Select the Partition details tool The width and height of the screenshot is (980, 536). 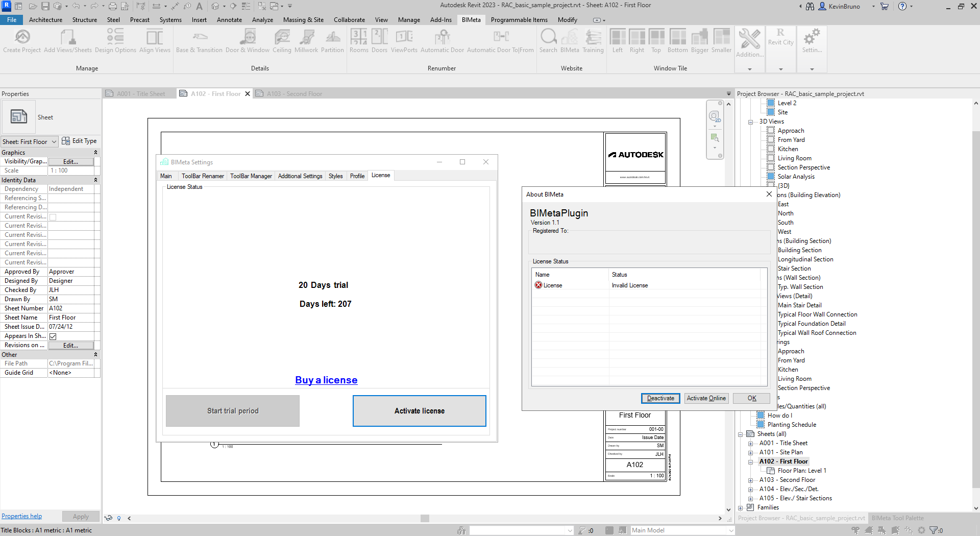[332, 41]
